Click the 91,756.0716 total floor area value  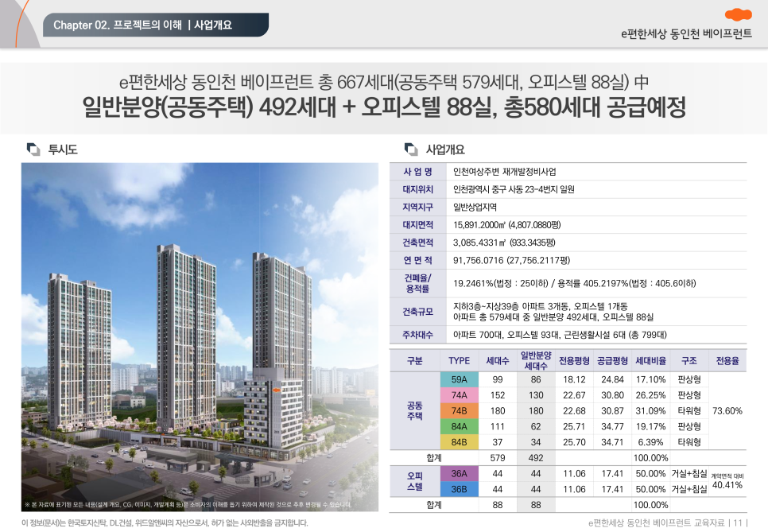[511, 259]
